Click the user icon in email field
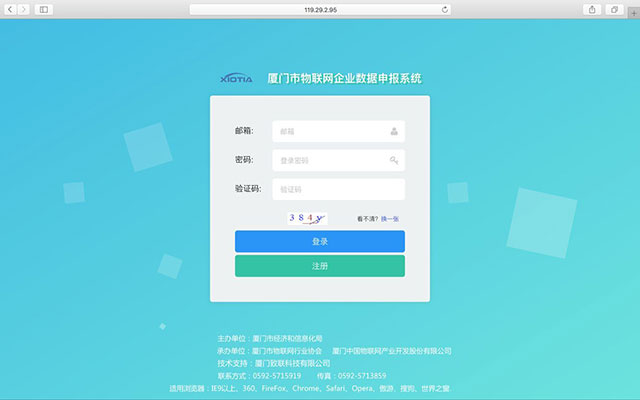The image size is (640, 400). pyautogui.click(x=394, y=131)
